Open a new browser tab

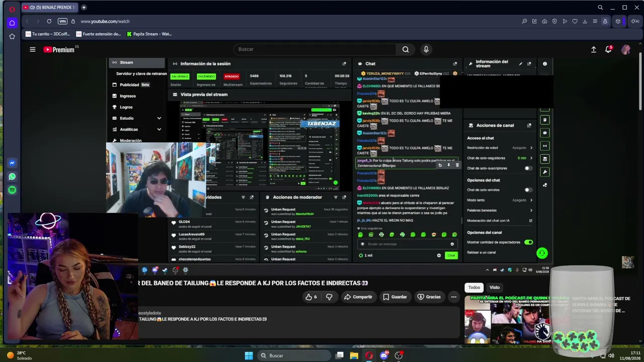(84, 8)
